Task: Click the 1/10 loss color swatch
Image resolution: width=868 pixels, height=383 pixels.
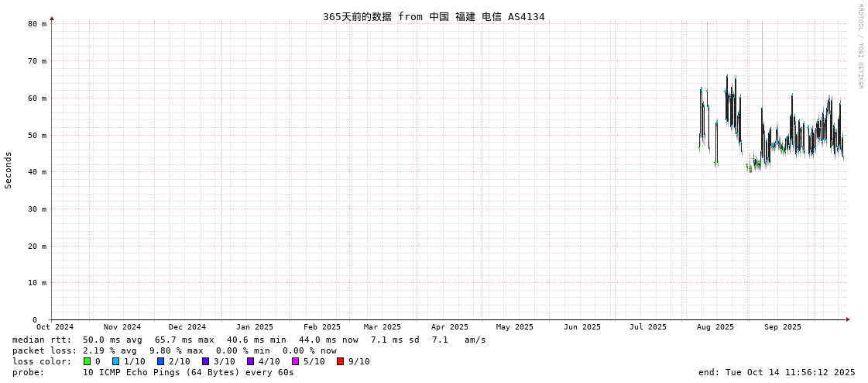Action: click(x=116, y=361)
